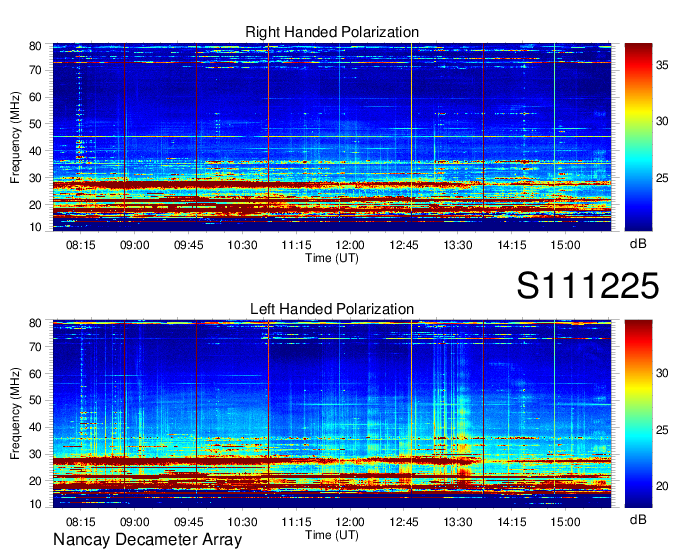Click the 30 label on Right Handed color bar
Screen dimensions: 680x552
tap(662, 121)
